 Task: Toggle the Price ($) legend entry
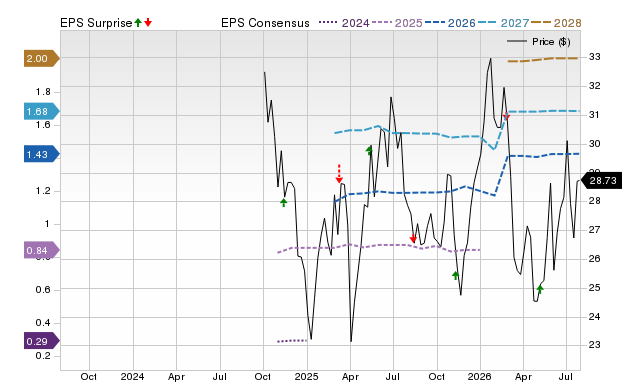(539, 42)
